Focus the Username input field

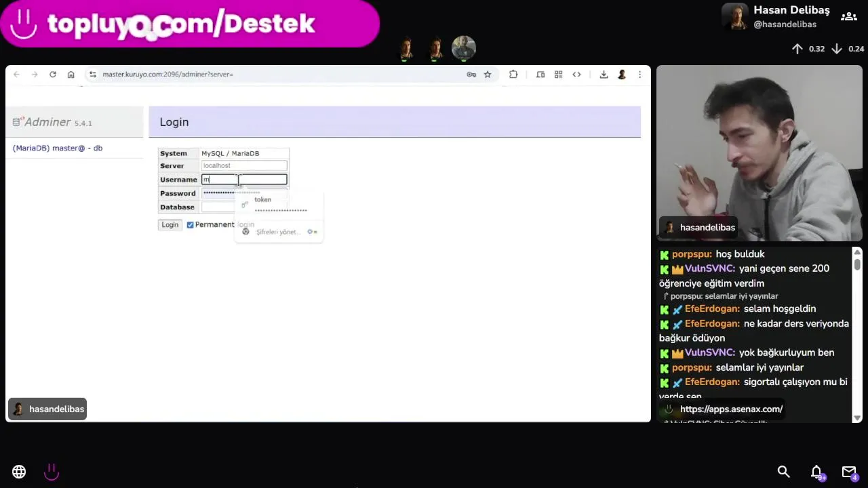tap(244, 180)
